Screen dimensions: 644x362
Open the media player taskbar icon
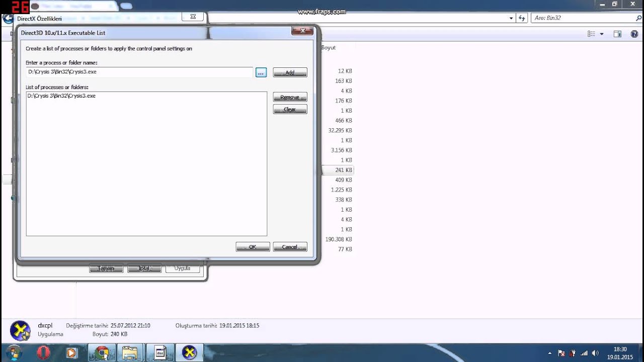click(x=71, y=352)
